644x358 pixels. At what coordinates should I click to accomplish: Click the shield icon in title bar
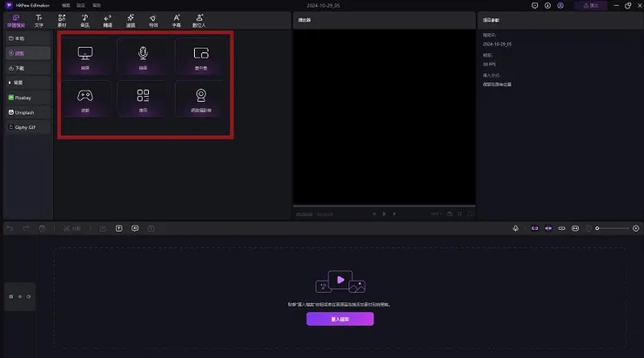point(534,5)
